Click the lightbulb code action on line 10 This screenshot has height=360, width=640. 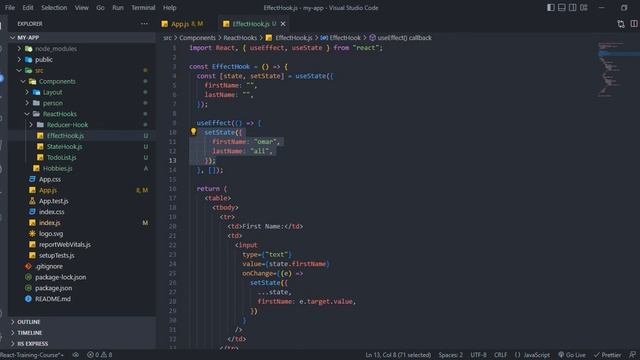[193, 131]
